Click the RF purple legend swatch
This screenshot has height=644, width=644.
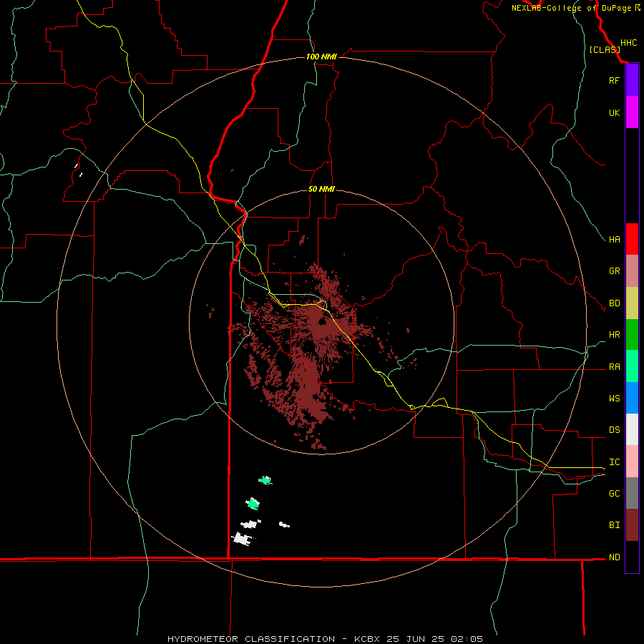click(x=632, y=80)
